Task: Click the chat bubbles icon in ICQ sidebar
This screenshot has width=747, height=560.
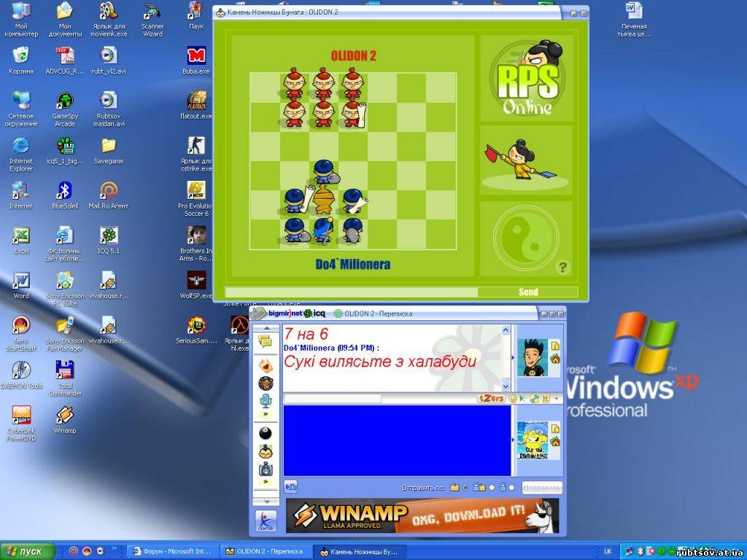Action: click(266, 341)
